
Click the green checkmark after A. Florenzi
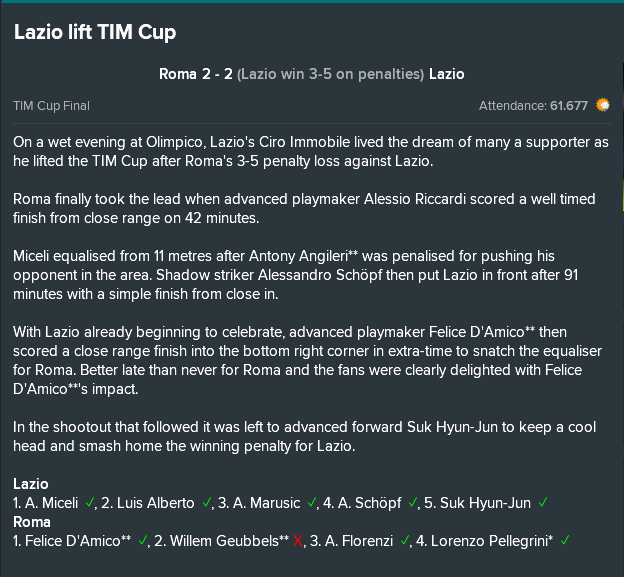(x=405, y=541)
